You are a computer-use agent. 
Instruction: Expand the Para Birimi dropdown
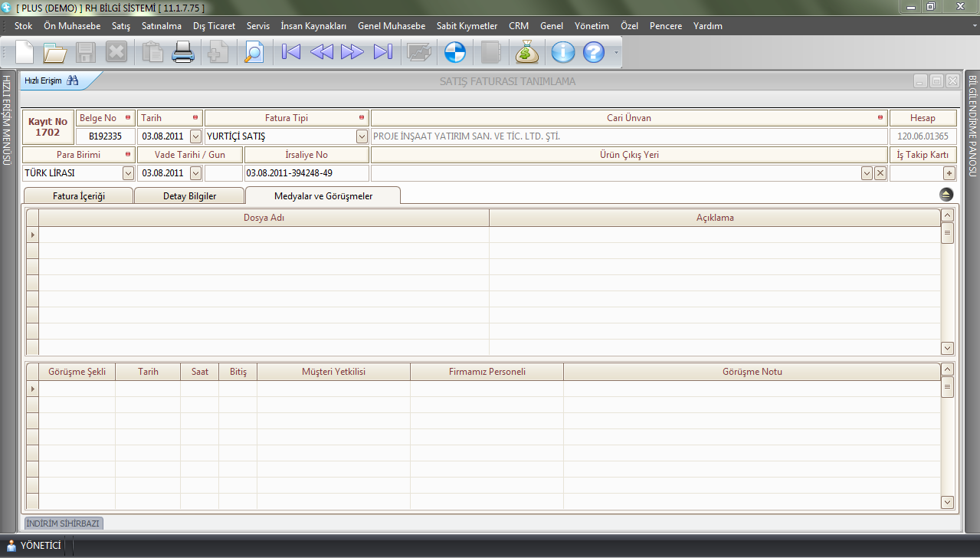[x=128, y=173]
